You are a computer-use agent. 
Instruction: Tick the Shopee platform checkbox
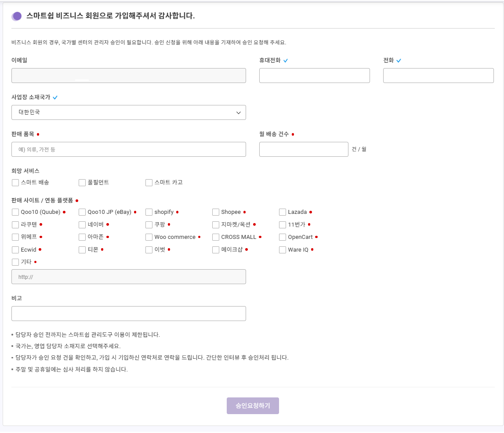pyautogui.click(x=216, y=212)
